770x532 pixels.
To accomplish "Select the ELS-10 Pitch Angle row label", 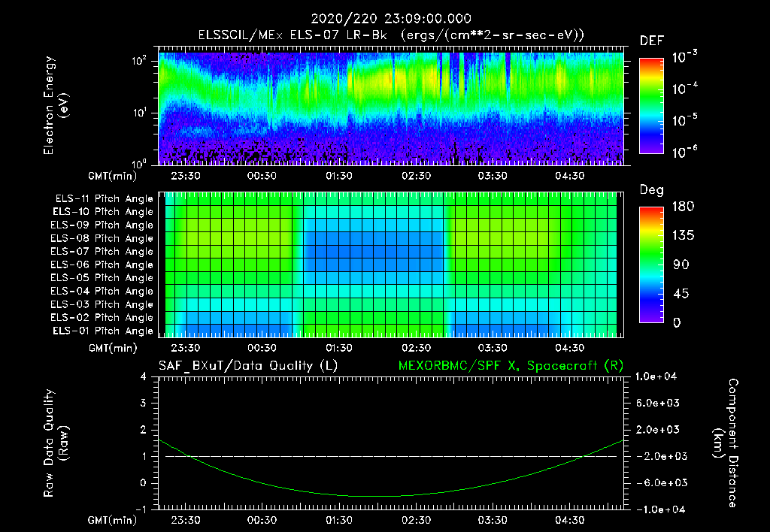I will click(x=103, y=212).
